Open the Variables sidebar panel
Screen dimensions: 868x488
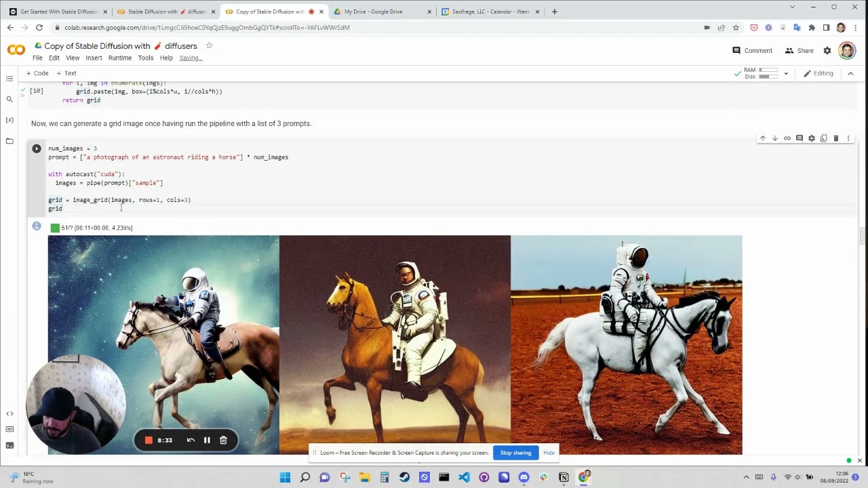click(9, 120)
